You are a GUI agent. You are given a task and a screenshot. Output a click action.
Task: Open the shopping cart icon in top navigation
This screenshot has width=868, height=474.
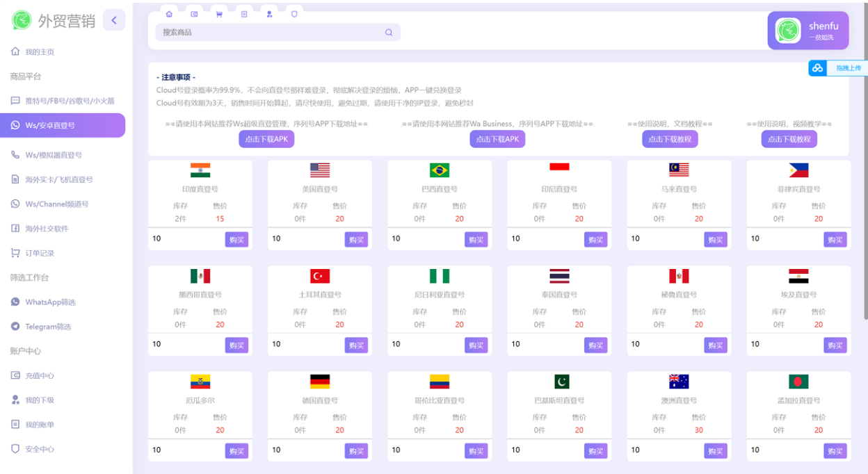[x=219, y=14]
